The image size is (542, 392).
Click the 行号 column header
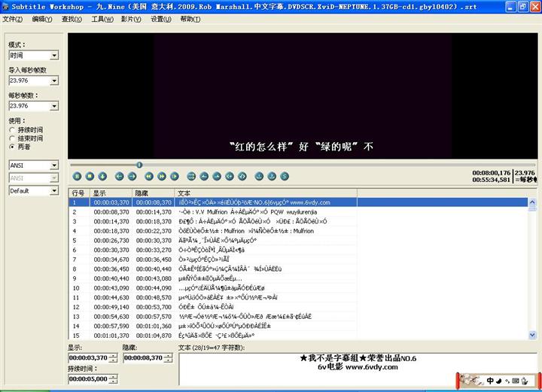[80, 193]
